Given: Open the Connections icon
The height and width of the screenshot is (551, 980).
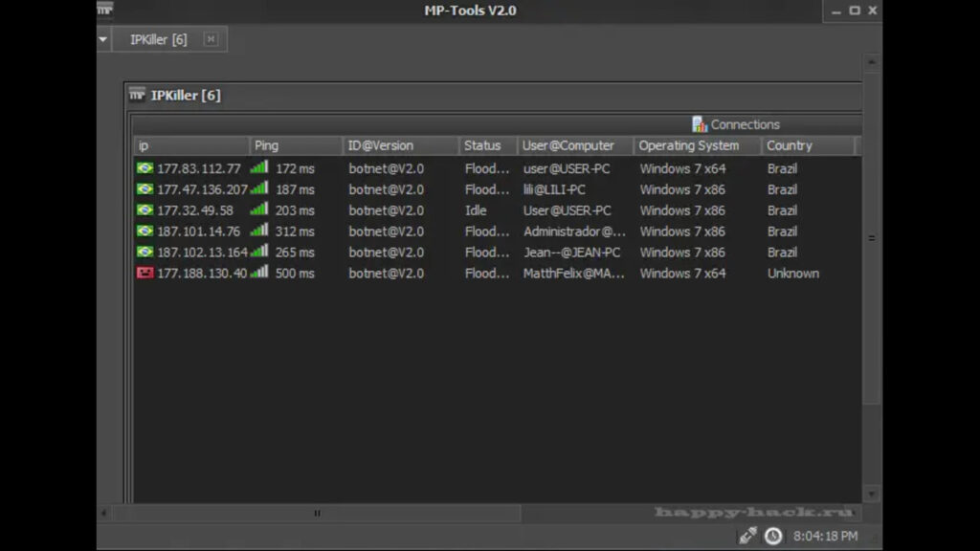Looking at the screenshot, I should click(699, 124).
